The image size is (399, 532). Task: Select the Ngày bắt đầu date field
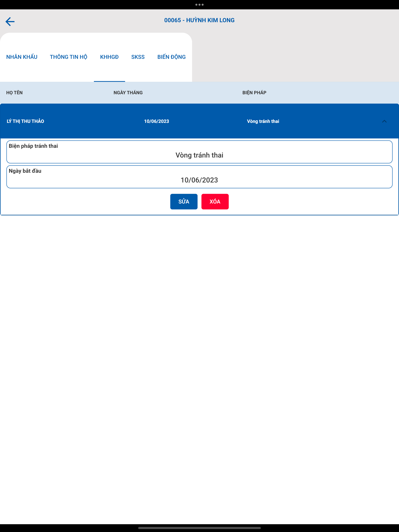(199, 177)
